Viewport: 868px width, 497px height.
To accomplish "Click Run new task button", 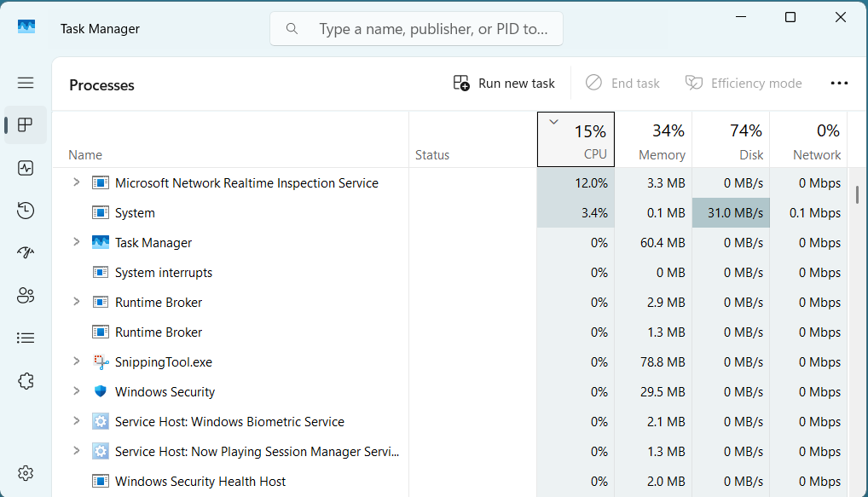I will 504,83.
